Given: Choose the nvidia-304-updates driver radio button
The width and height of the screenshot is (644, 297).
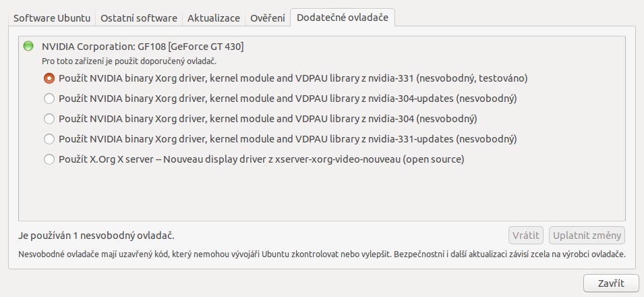Looking at the screenshot, I should pyautogui.click(x=49, y=99).
